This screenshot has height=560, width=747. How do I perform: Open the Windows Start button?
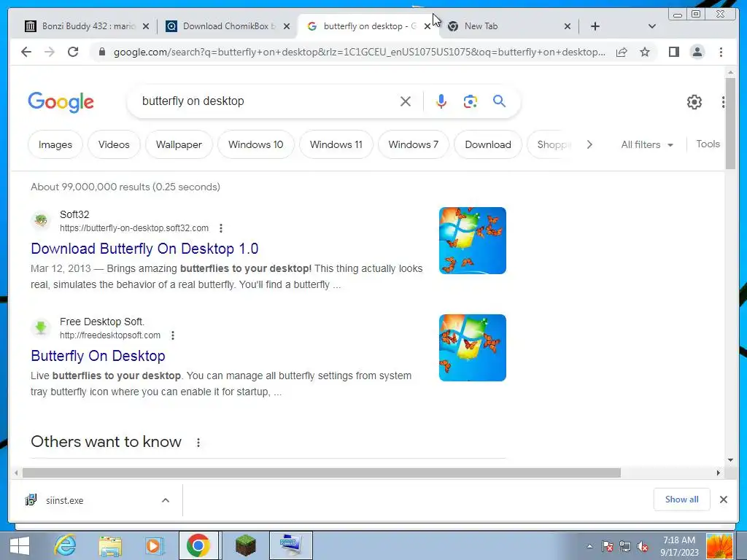(x=20, y=545)
